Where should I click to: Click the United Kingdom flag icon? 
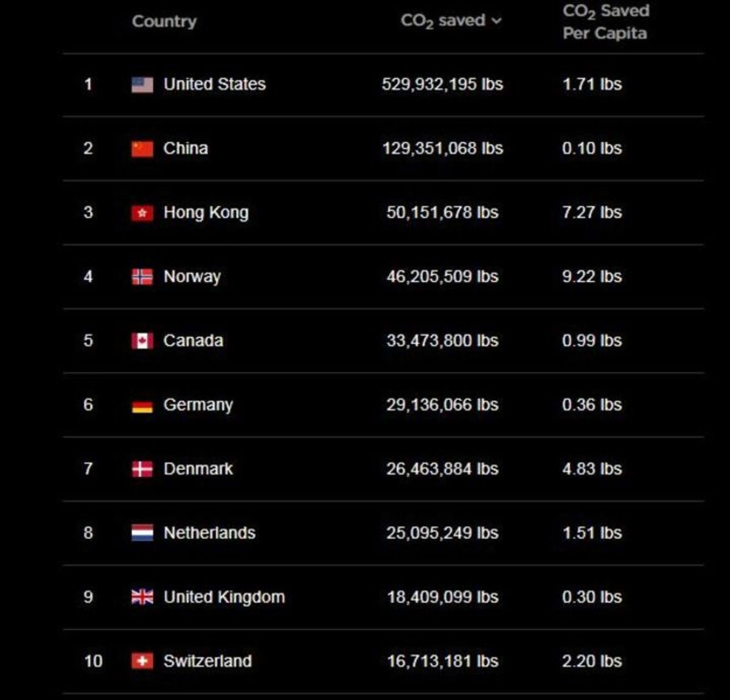tap(142, 597)
